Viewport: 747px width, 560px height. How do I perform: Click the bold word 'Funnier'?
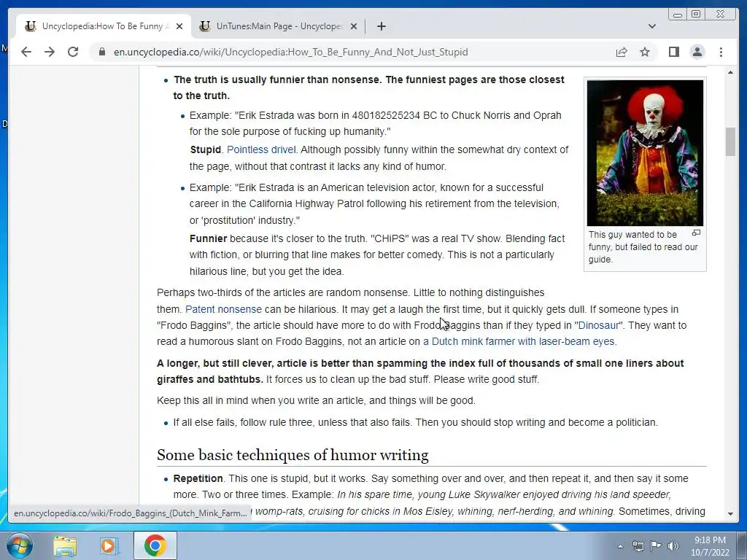click(208, 238)
